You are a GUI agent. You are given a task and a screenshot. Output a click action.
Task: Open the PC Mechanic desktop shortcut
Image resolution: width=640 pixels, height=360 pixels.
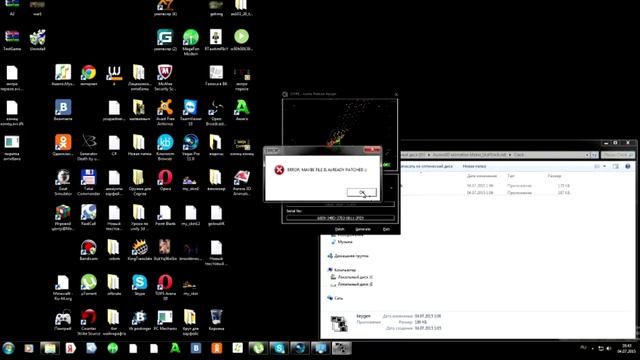(165, 320)
